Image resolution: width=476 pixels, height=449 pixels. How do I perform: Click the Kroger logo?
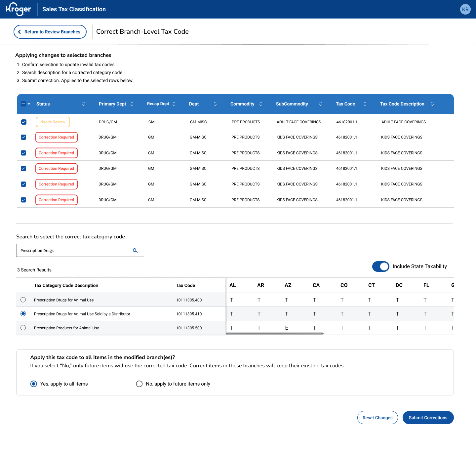19,9
